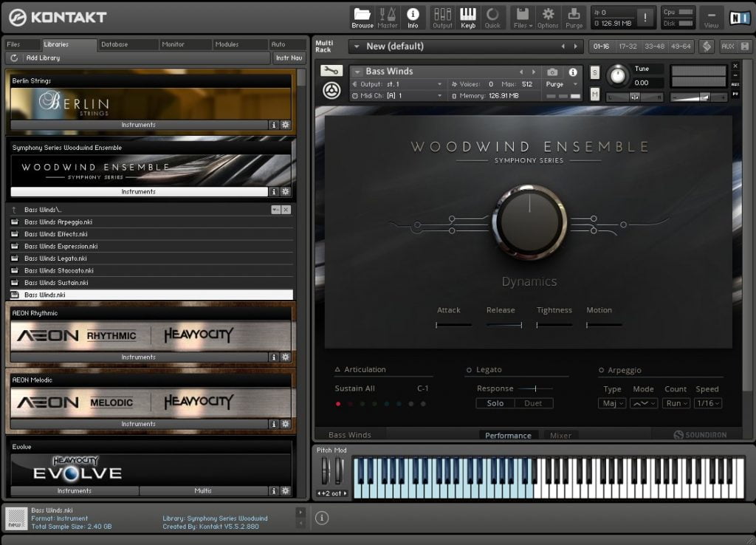
Task: Show AEON Melodic library info
Action: [274, 424]
